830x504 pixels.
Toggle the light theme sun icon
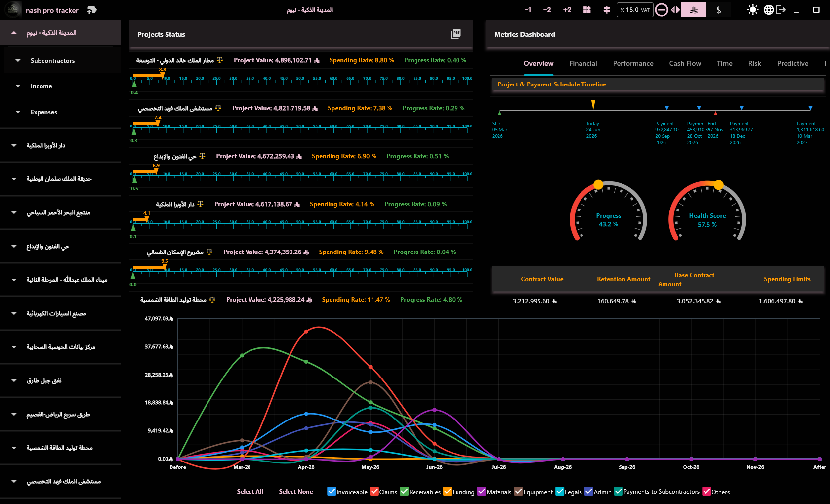pyautogui.click(x=753, y=10)
